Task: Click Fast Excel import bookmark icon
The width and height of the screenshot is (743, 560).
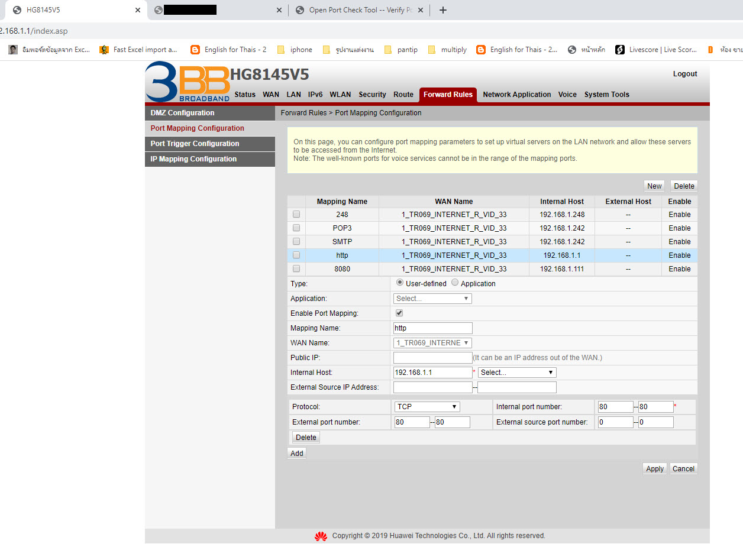Action: point(104,50)
